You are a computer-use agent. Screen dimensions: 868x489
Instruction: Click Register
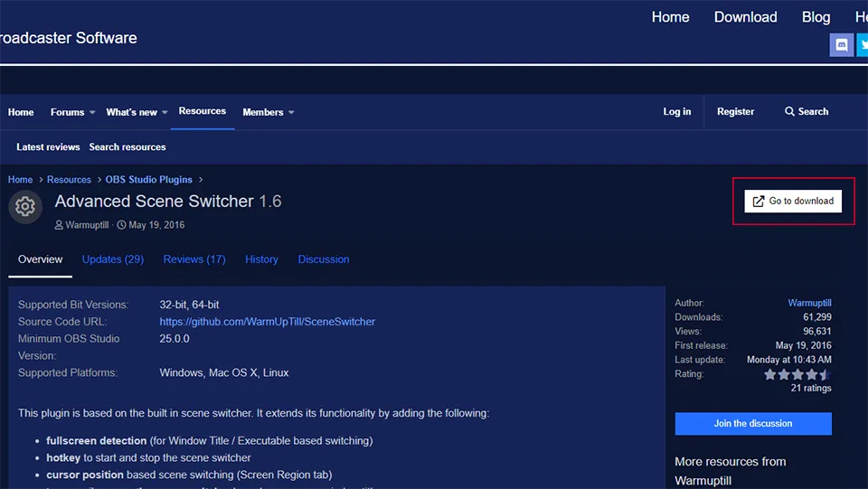tap(735, 111)
